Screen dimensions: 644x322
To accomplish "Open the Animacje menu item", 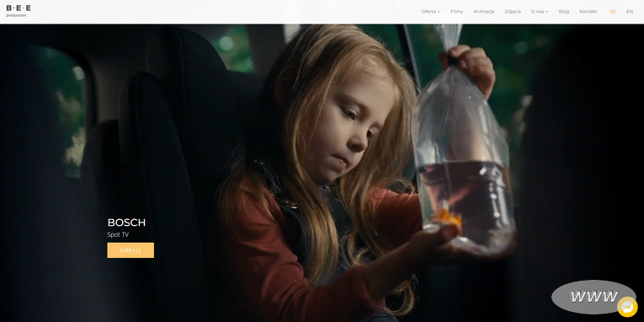I will 483,12.
